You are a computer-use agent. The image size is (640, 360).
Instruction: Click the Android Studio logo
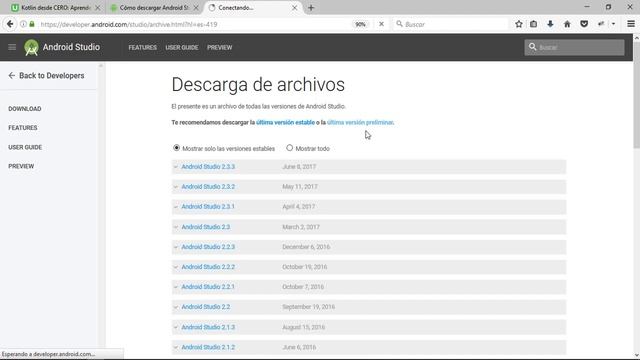31,47
